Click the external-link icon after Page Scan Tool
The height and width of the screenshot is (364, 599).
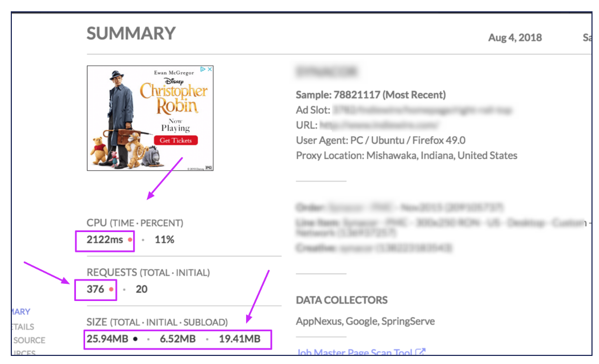pyautogui.click(x=421, y=352)
